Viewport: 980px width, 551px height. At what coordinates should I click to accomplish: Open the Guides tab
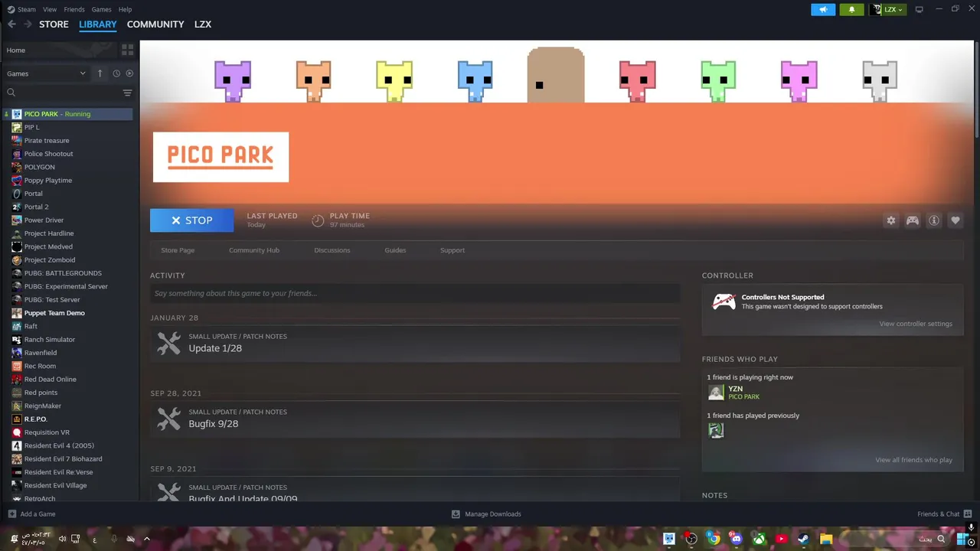click(395, 250)
